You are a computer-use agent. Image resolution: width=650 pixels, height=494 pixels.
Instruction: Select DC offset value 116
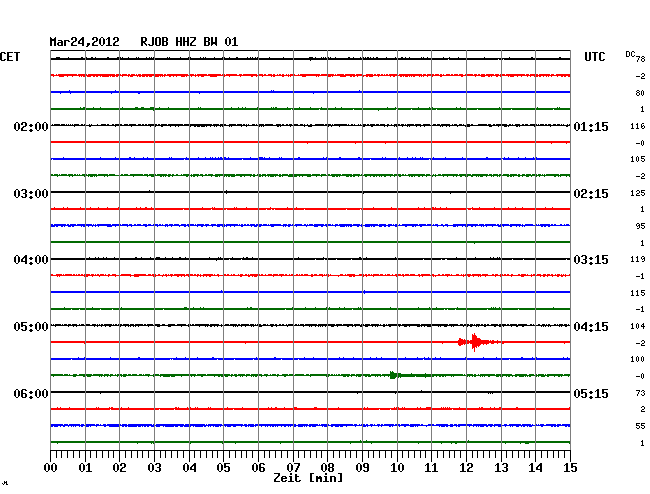(638, 126)
